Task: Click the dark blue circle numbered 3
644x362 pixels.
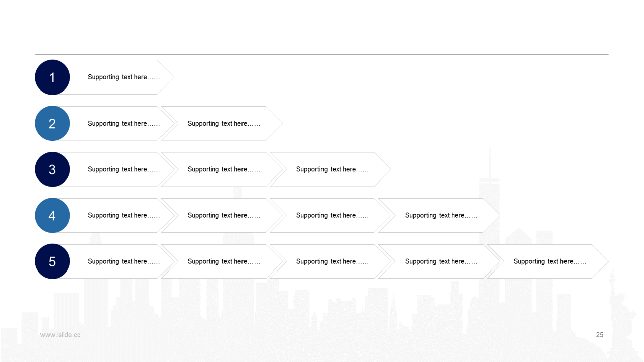Action: point(52,169)
